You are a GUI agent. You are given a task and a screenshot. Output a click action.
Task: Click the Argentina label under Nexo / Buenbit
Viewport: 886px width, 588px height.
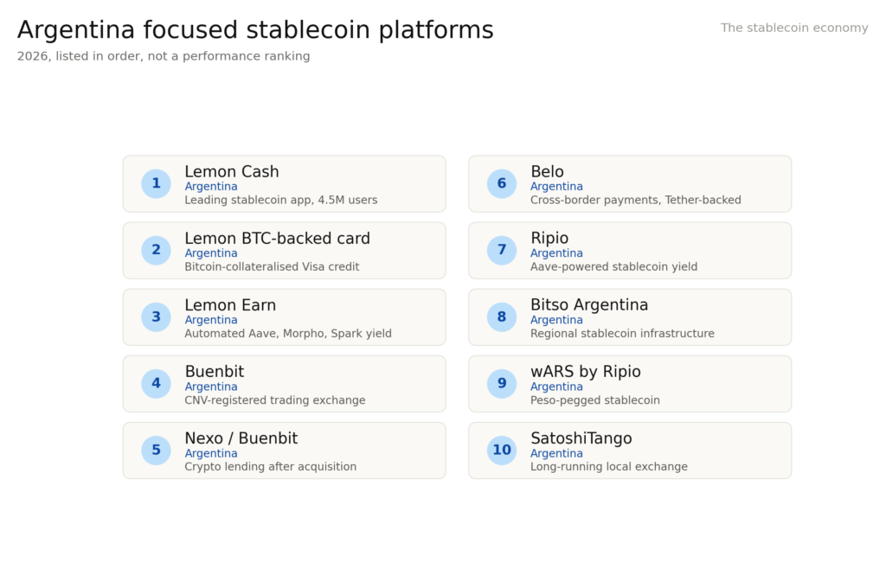coord(211,453)
